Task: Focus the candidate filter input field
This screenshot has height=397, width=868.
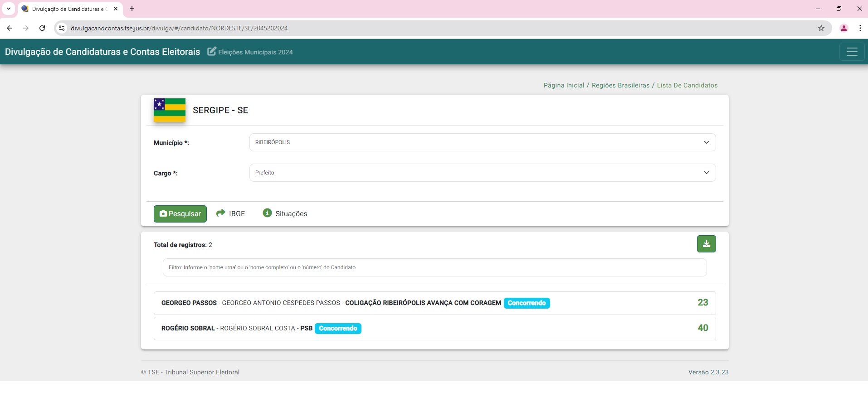Action: pyautogui.click(x=434, y=267)
